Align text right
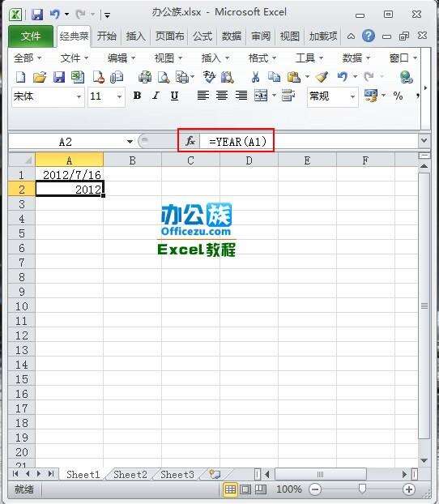This screenshot has width=439, height=504. pos(241,96)
